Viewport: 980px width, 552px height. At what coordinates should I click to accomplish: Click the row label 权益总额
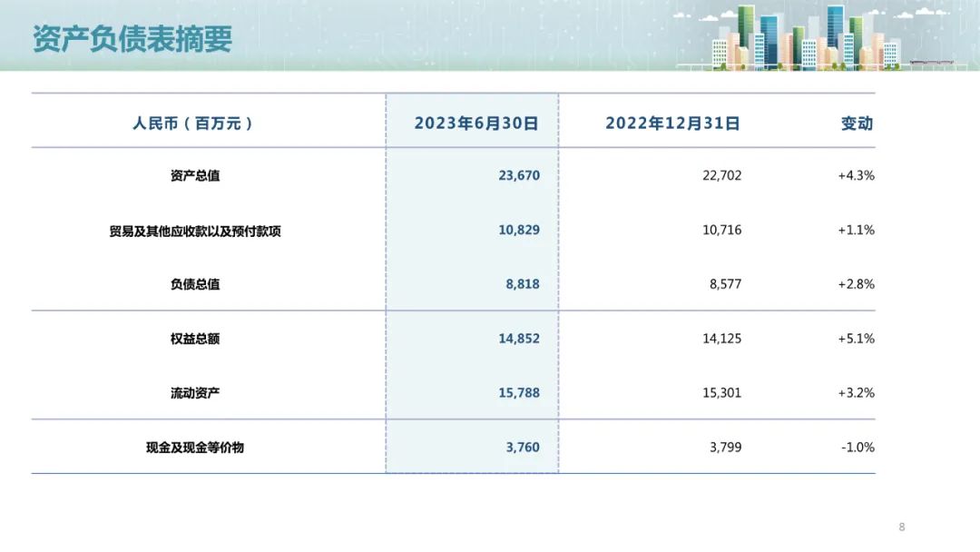pyautogui.click(x=195, y=339)
